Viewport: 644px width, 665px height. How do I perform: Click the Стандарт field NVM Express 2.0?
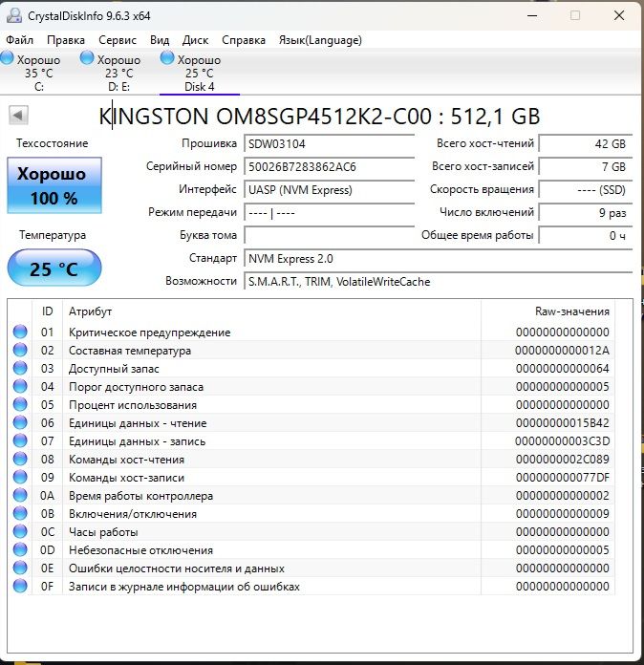click(x=439, y=258)
